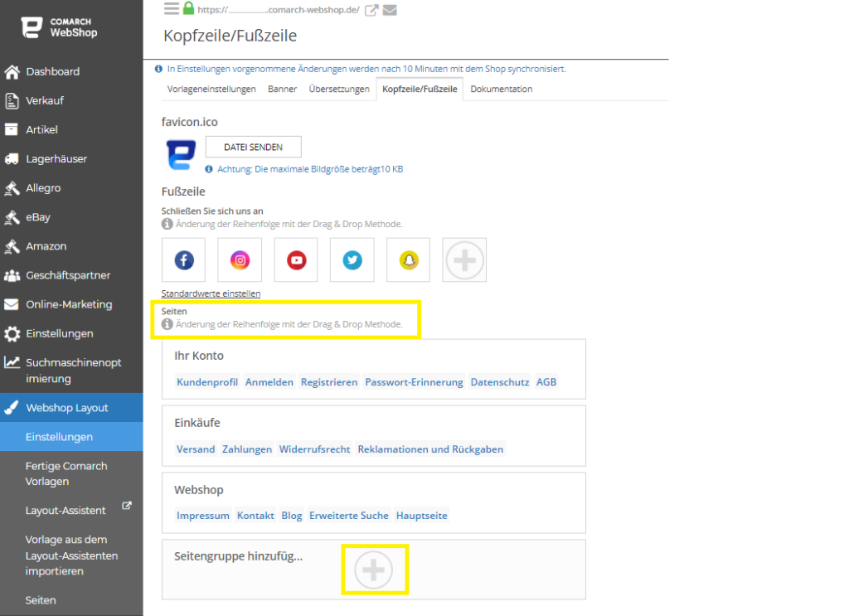Image resolution: width=849 pixels, height=616 pixels.
Task: Click the Geschäftspartner people icon
Action: point(12,275)
